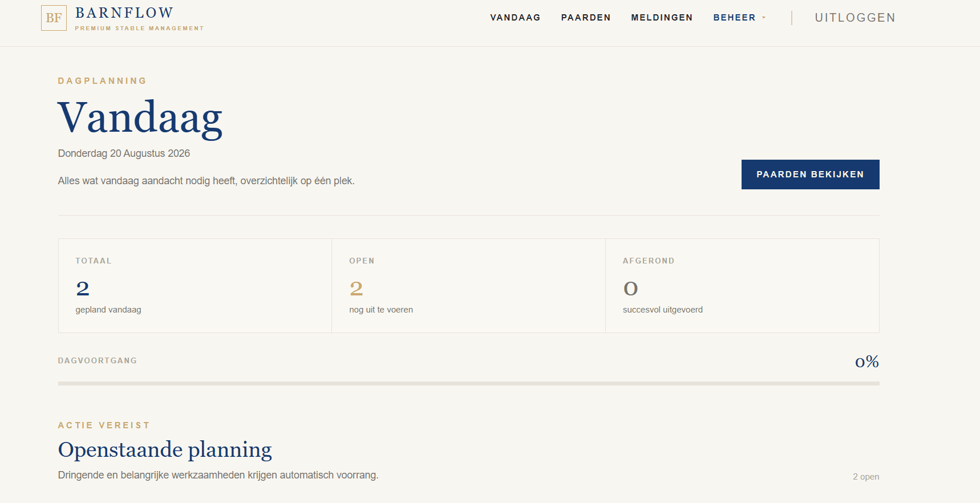Click the DAGVOORTGANG label

pos(98,360)
